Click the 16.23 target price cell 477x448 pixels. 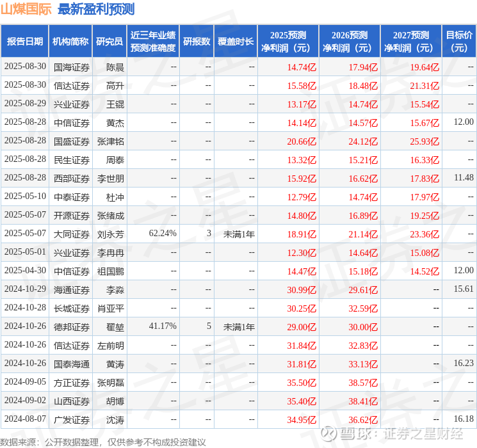coord(464,363)
